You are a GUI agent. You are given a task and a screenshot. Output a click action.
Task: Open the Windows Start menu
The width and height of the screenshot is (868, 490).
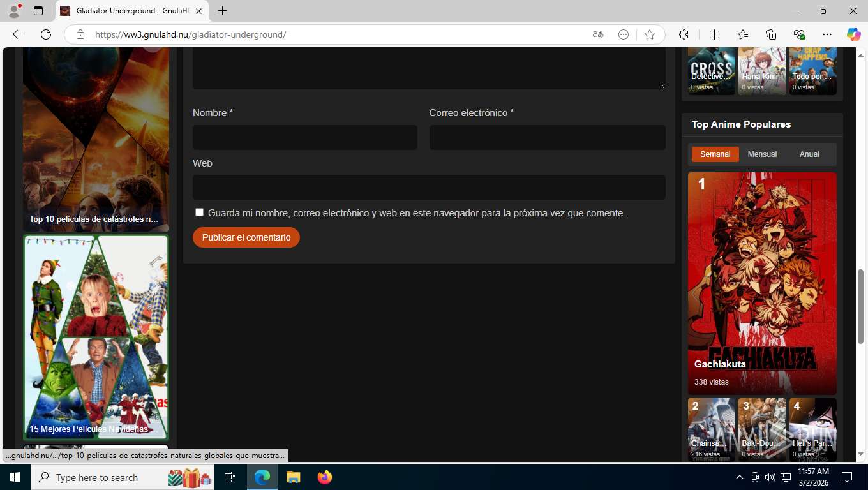tap(15, 477)
